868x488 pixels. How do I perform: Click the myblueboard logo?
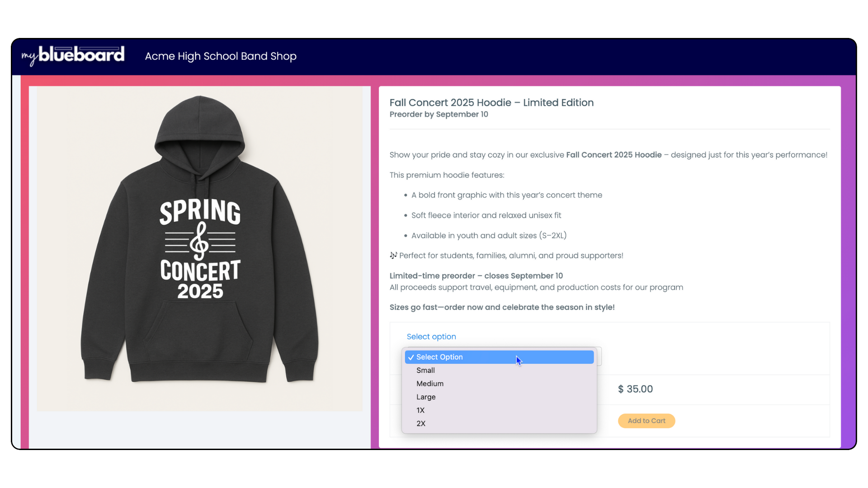pyautogui.click(x=73, y=55)
